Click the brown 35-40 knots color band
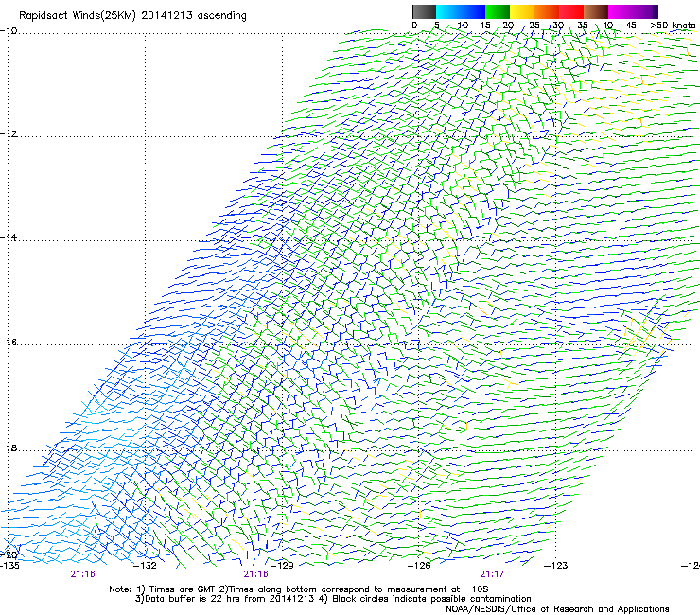This screenshot has width=700, height=615. 596,11
